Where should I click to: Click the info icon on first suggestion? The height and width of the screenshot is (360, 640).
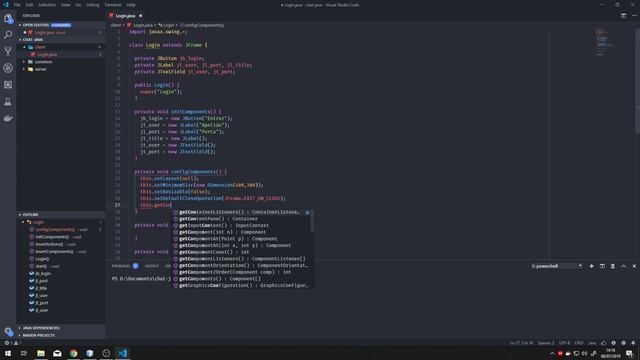point(307,212)
